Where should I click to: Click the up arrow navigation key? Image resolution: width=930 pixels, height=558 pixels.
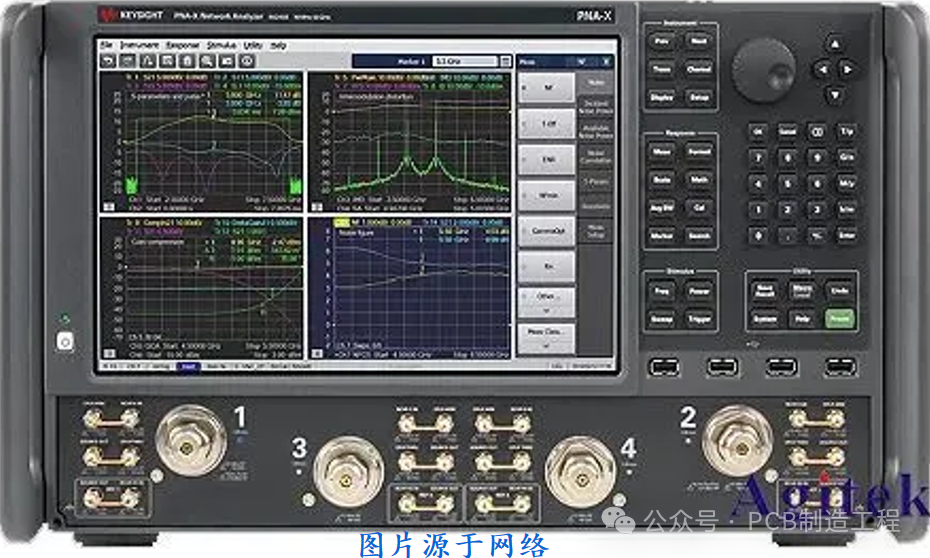click(x=835, y=44)
